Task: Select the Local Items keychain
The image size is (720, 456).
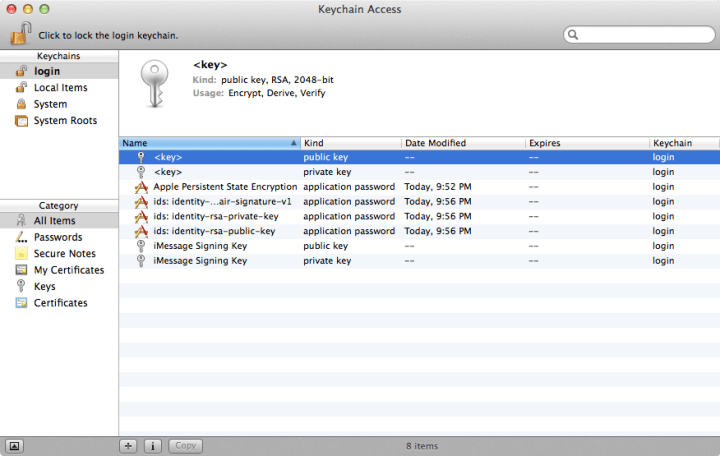Action: [59, 88]
